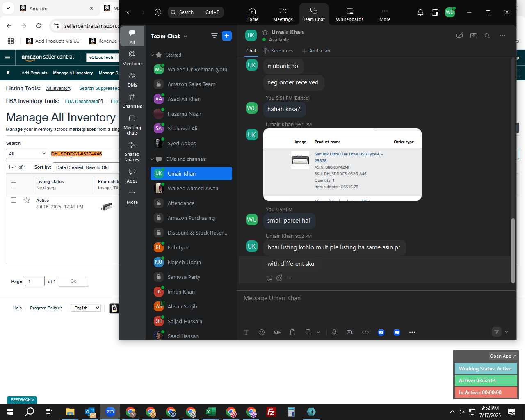
Task: Open the chat list filter icon
Action: [x=214, y=36]
